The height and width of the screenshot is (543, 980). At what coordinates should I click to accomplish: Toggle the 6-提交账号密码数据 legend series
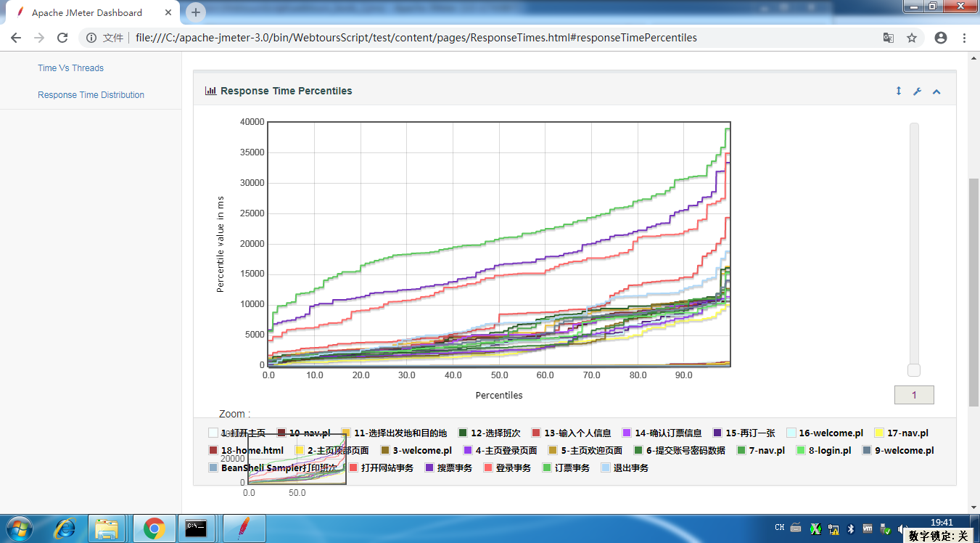[680, 451]
